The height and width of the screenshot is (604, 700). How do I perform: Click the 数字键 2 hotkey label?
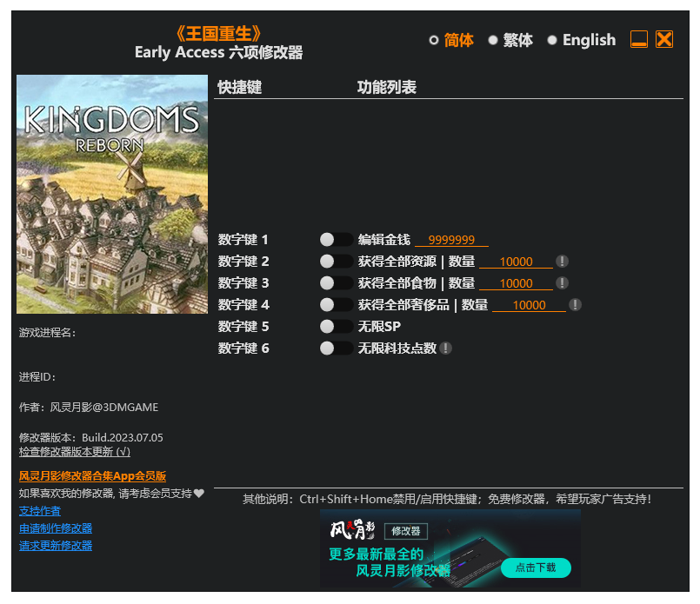(x=243, y=262)
